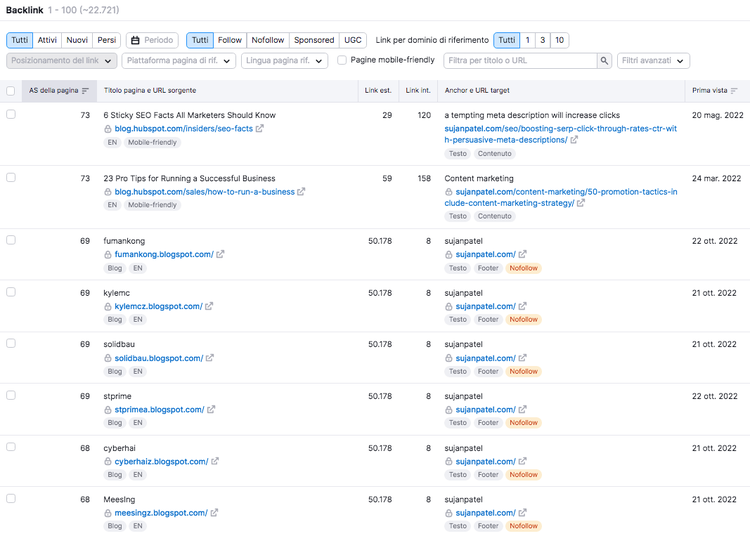
Task: Set links per referring domain to 10
Action: point(559,40)
